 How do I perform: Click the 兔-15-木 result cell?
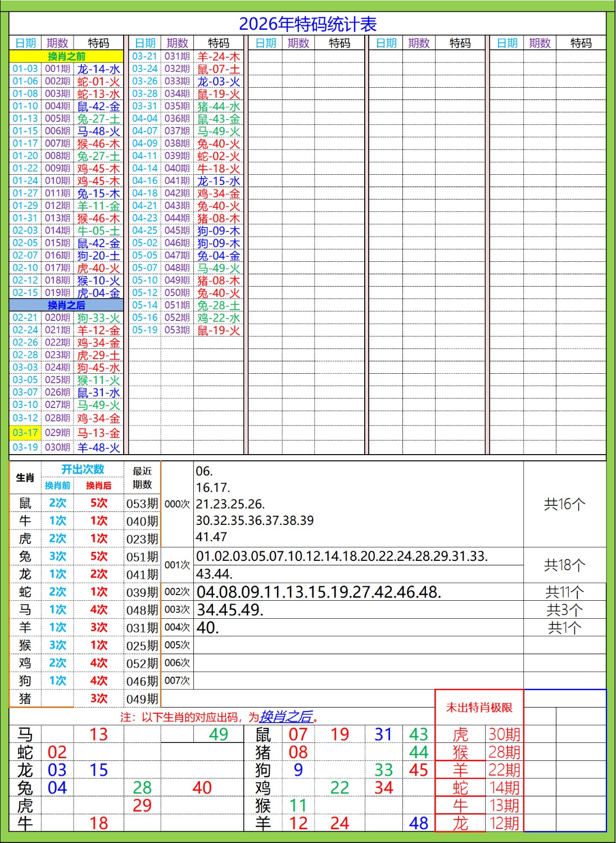pos(99,193)
